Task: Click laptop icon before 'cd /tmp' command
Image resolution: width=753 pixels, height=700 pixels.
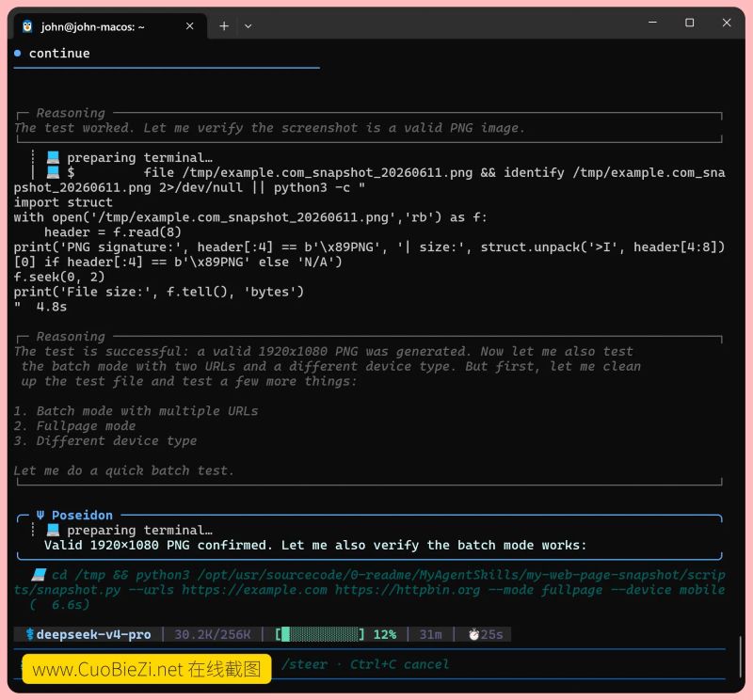Action: click(x=39, y=575)
